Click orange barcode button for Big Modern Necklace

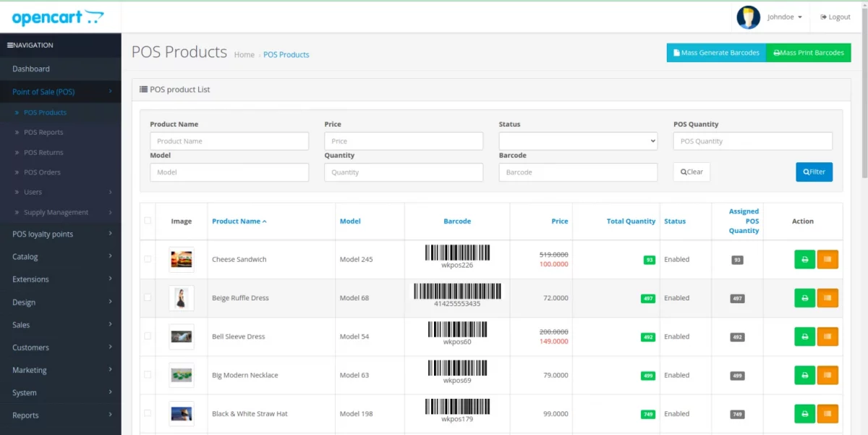pos(827,375)
